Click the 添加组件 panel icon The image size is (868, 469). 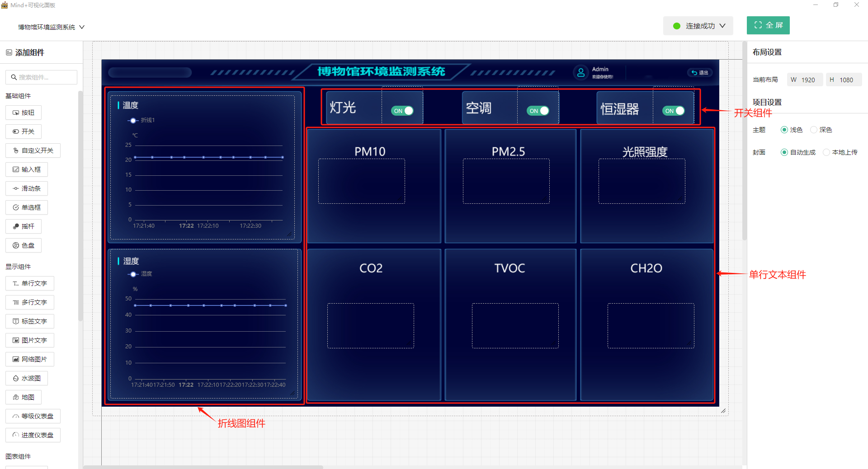pyautogui.click(x=9, y=52)
